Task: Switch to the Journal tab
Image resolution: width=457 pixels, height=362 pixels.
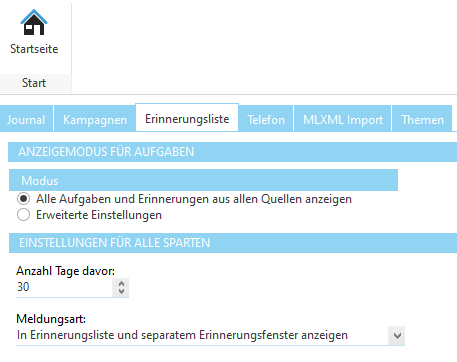Action: 26,119
